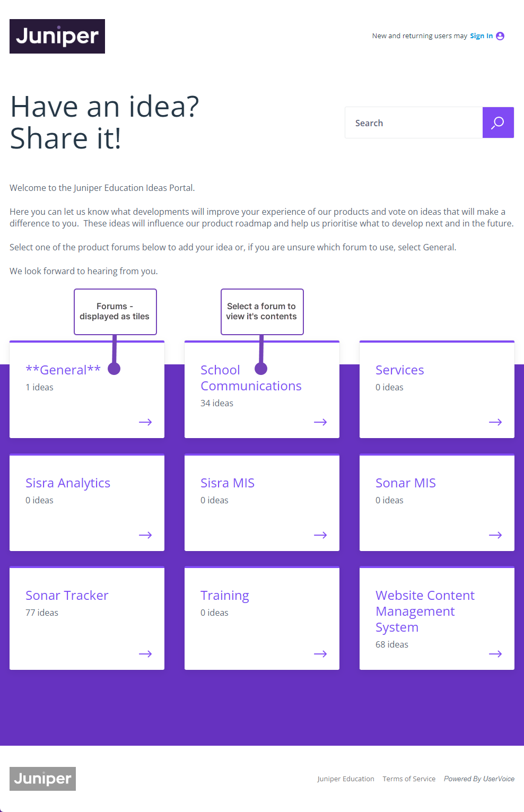Click the Powered By UserVoice link

(478, 779)
